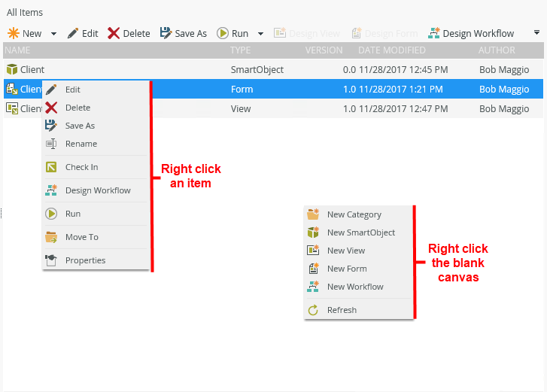The height and width of the screenshot is (392, 547).
Task: Click the New asterisk icon in toolbar
Action: [14, 33]
